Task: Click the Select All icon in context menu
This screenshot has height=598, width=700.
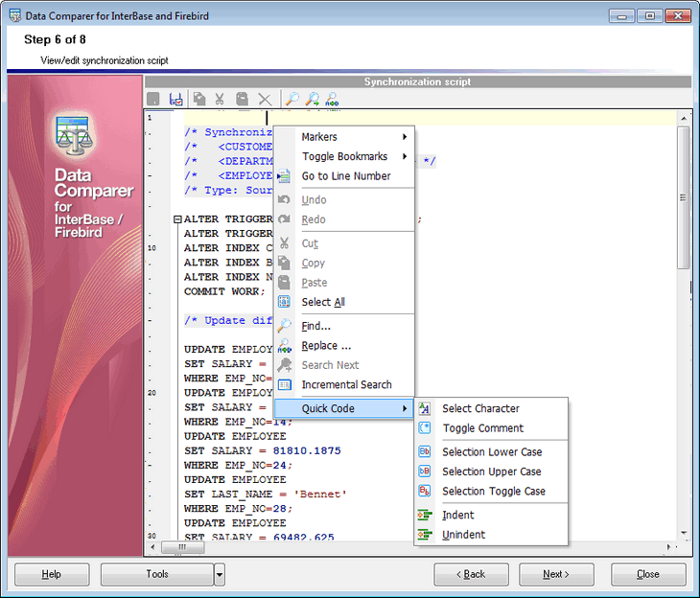Action: (284, 302)
